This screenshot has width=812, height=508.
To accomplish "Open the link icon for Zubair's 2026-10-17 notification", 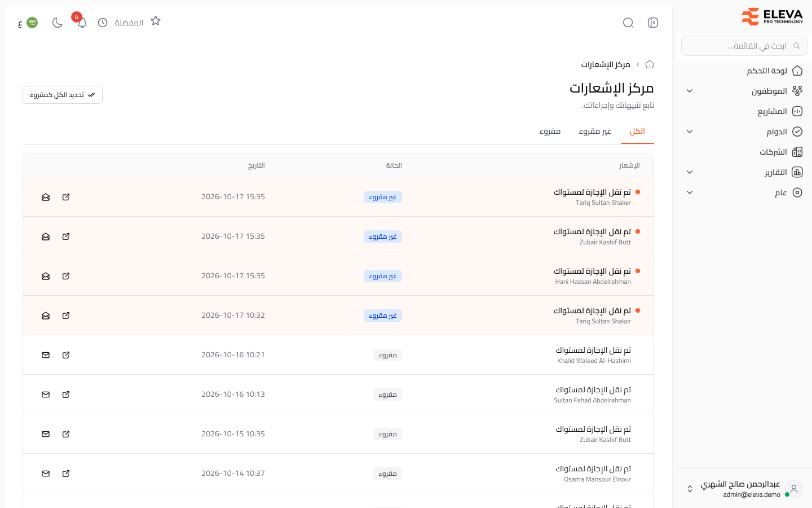I will click(66, 237).
